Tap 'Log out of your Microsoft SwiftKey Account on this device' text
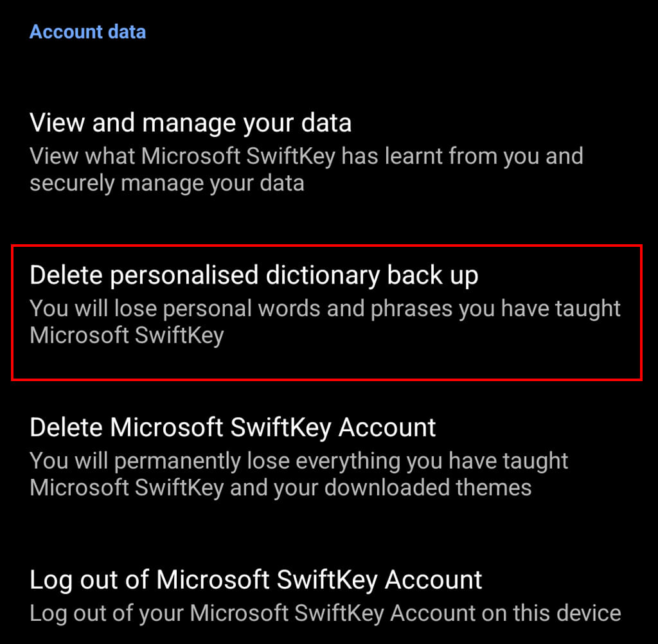 [325, 613]
